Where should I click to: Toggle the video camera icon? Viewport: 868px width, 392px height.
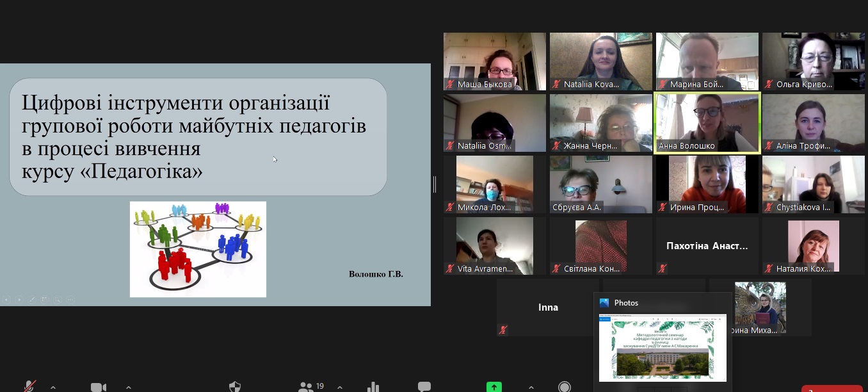[x=99, y=387]
